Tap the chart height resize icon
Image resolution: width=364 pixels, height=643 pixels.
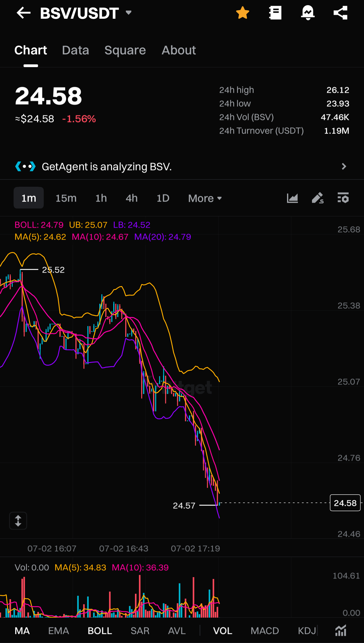coord(18,521)
